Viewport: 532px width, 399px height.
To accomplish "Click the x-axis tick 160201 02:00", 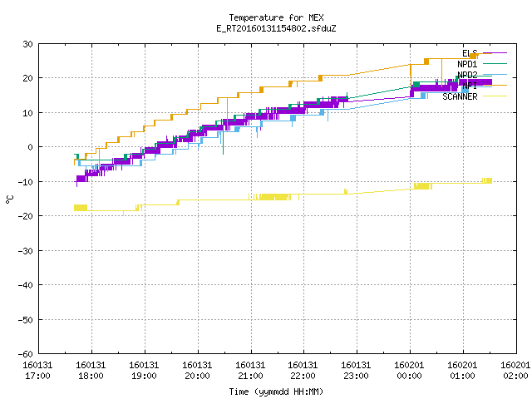I will (x=515, y=371).
